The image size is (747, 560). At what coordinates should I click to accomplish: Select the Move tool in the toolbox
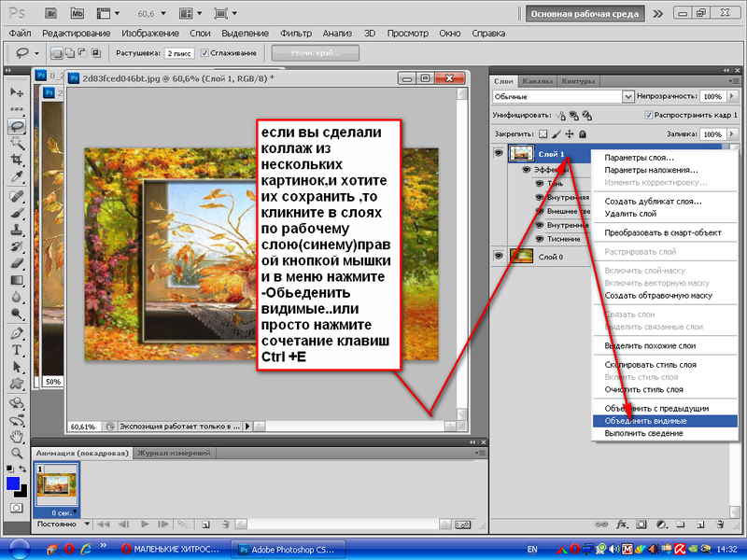[x=16, y=92]
